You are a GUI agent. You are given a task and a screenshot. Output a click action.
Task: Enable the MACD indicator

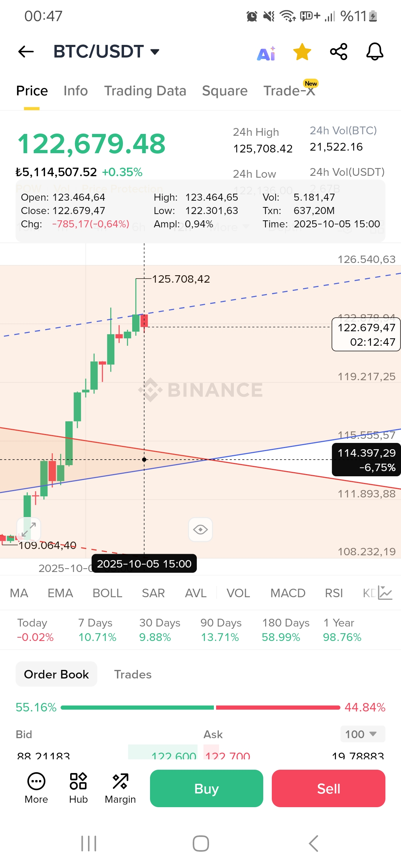288,593
